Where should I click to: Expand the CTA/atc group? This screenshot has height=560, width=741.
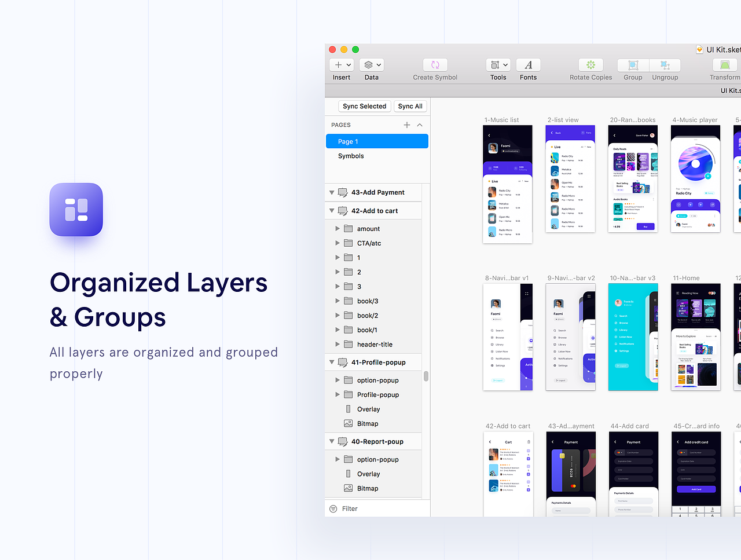point(338,243)
